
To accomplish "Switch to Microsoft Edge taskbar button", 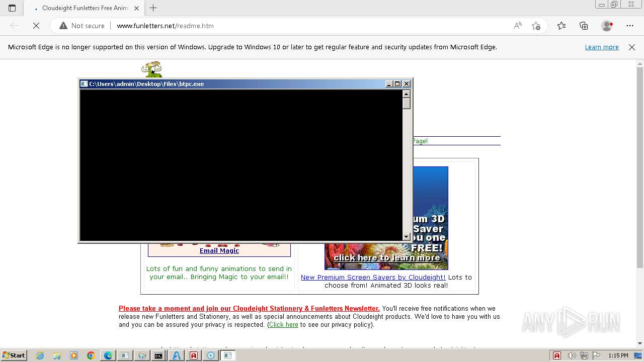I will pos(108,355).
